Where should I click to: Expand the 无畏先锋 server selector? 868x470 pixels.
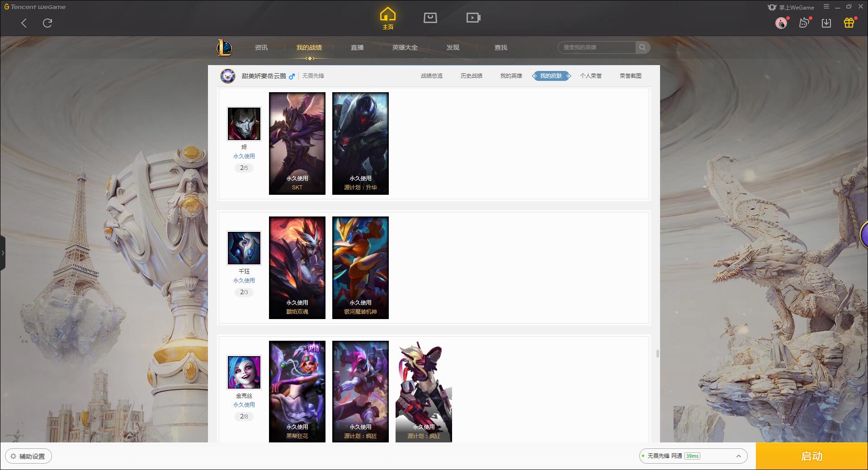pyautogui.click(x=693, y=456)
